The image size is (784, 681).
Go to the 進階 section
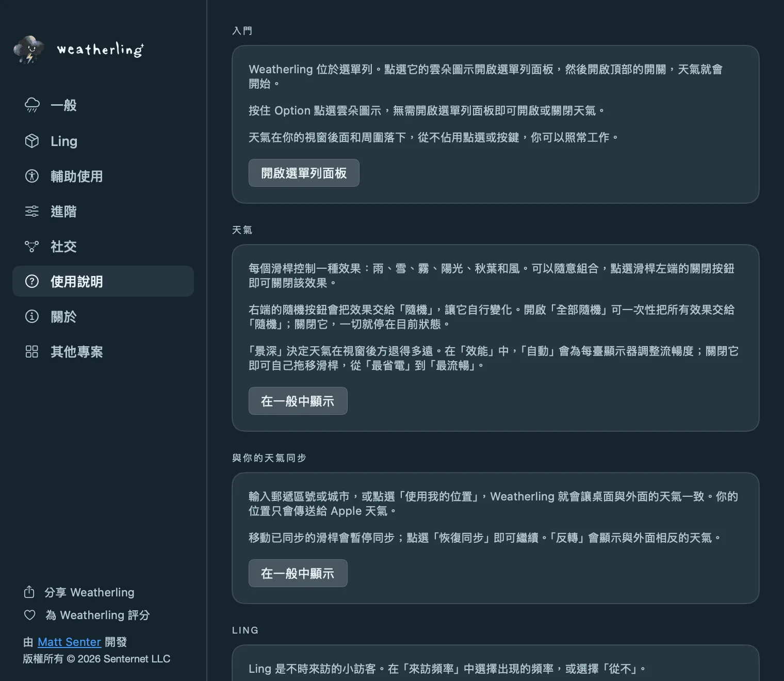click(x=103, y=211)
